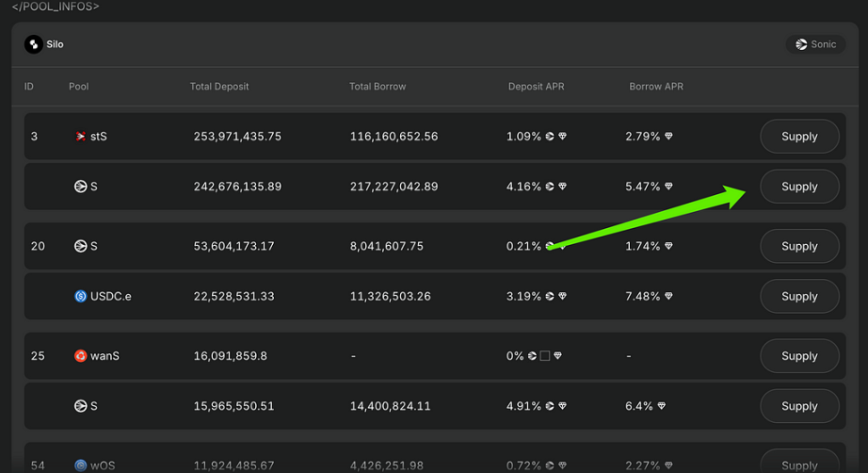Viewport: 868px width, 473px height.
Task: Click Sonic reward icon next to 1.09% APR
Action: [x=550, y=137]
